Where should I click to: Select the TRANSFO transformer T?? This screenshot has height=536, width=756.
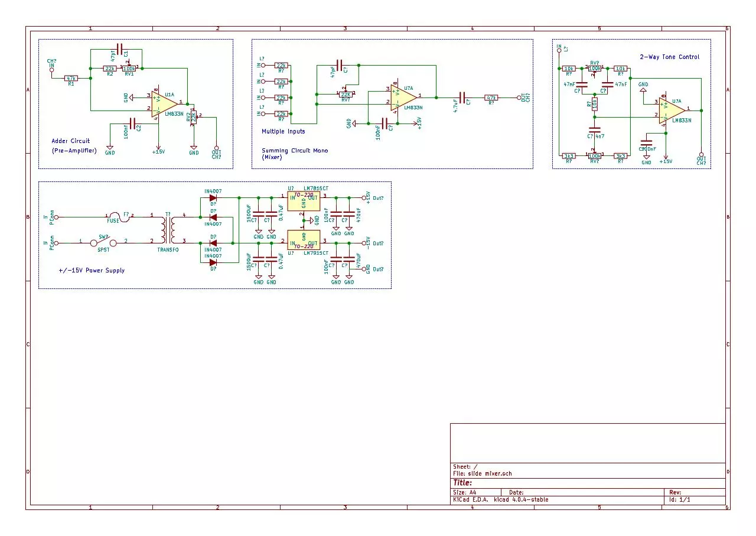click(168, 229)
